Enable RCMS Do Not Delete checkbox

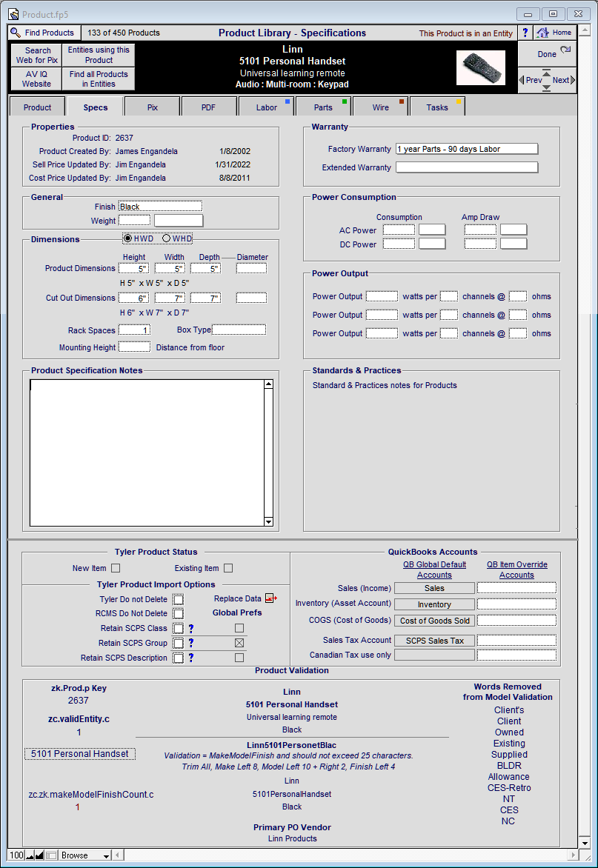click(x=179, y=614)
